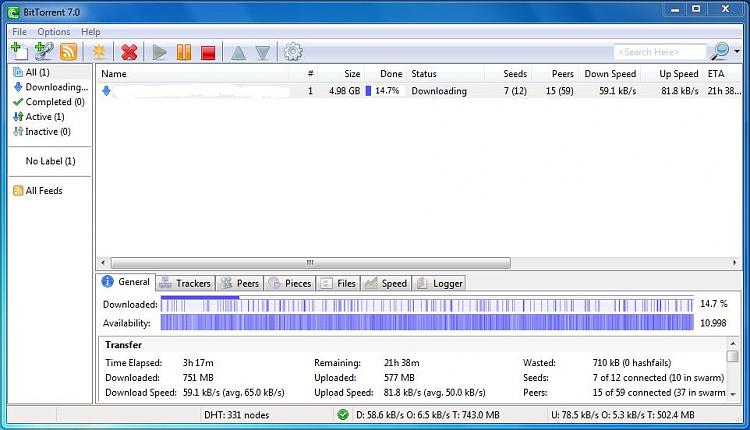This screenshot has width=750, height=430.
Task: Sort by Seeds column header
Action: [507, 74]
